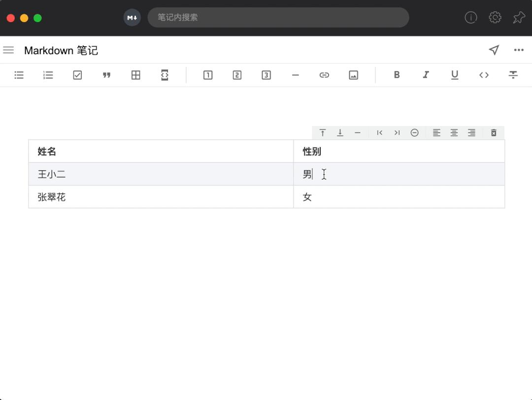Insert an image into the note
The image size is (532, 400).
tap(353, 75)
